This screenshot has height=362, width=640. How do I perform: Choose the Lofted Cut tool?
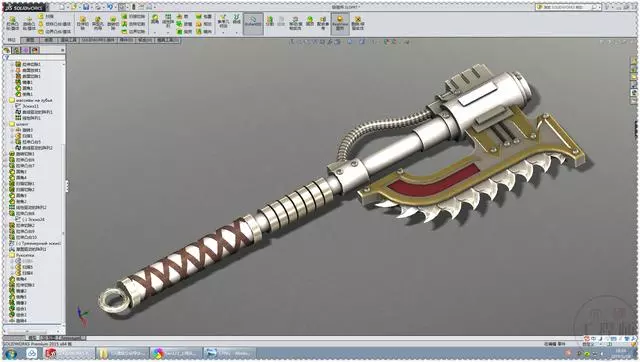tap(133, 24)
